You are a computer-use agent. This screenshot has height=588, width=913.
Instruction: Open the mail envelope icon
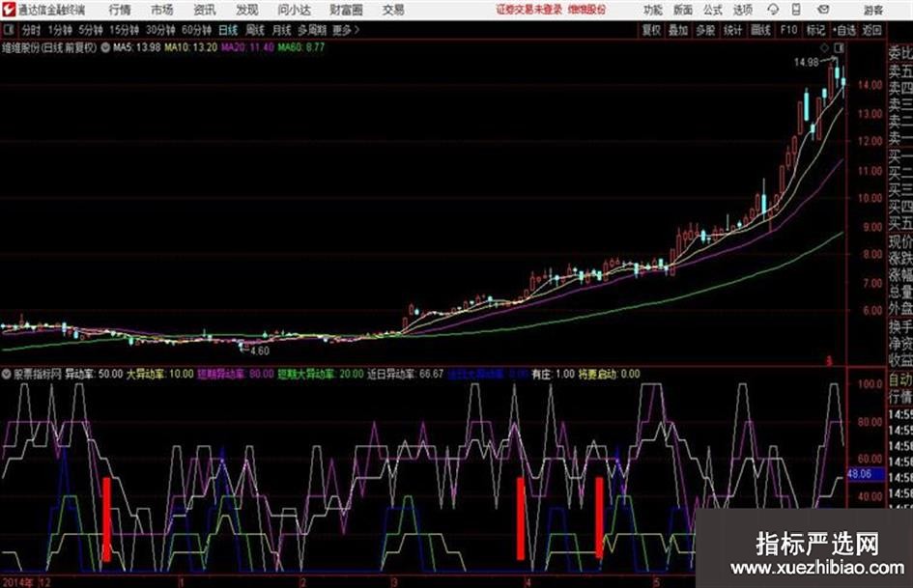(823, 10)
